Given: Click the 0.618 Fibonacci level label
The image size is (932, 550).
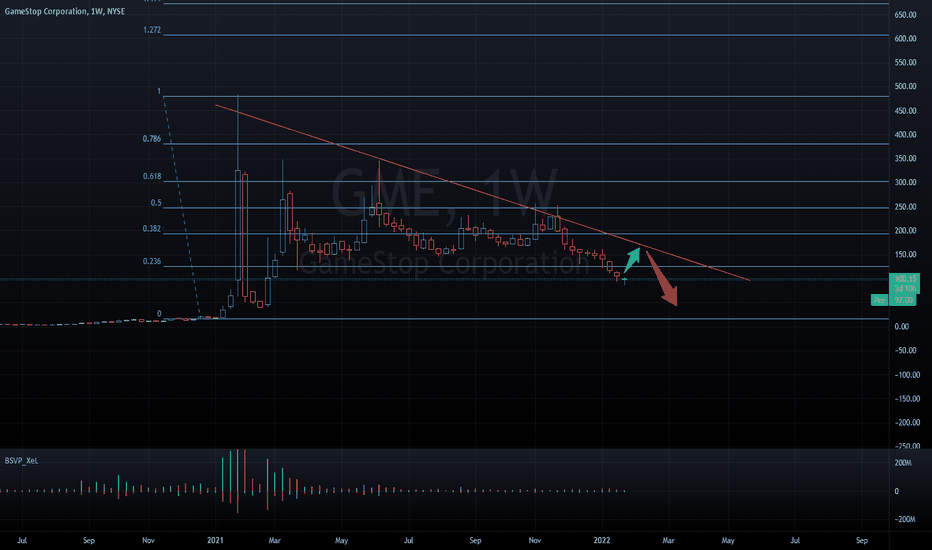Looking at the screenshot, I should click(x=152, y=177).
